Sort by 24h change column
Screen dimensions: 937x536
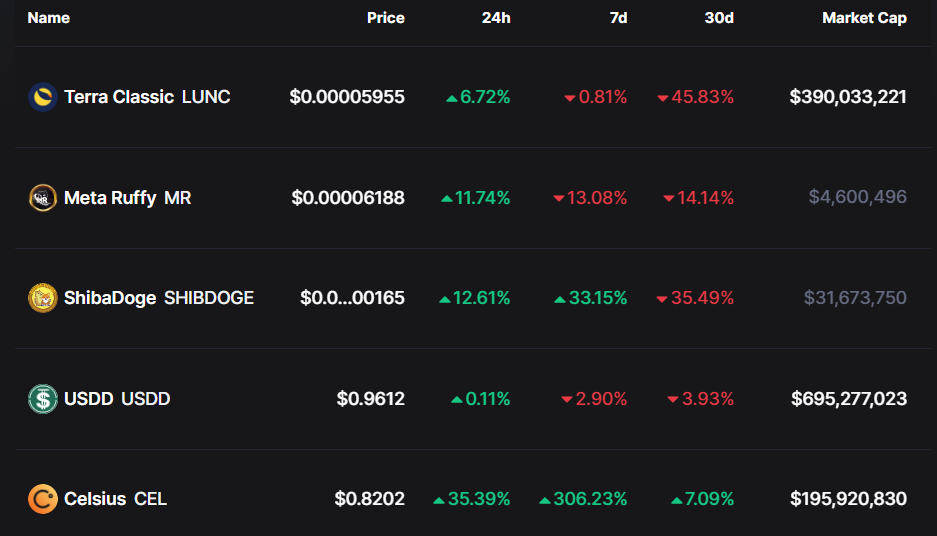(496, 18)
